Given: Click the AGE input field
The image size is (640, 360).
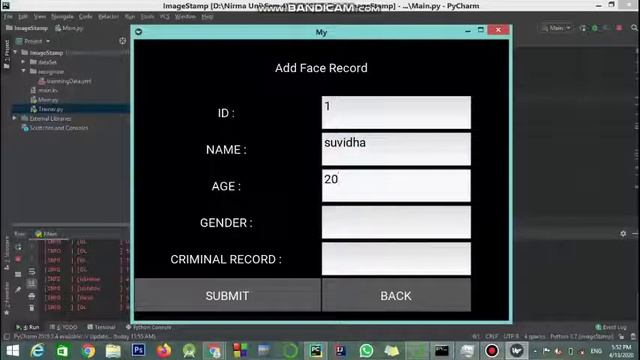Looking at the screenshot, I should pos(396,186).
